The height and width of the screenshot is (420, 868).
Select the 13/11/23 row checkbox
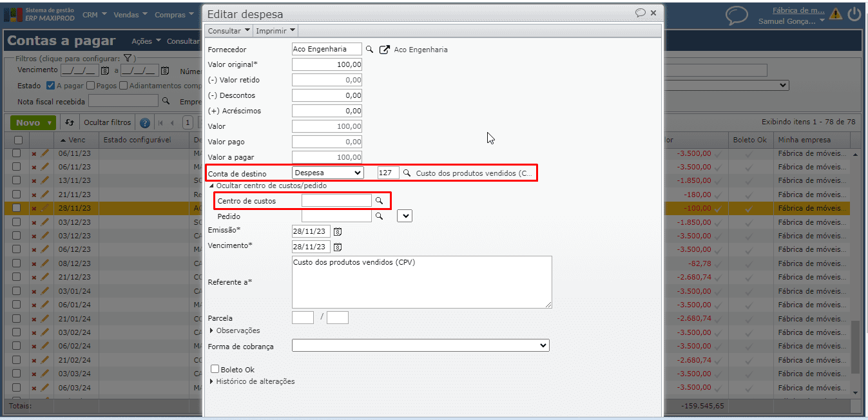pyautogui.click(x=17, y=180)
